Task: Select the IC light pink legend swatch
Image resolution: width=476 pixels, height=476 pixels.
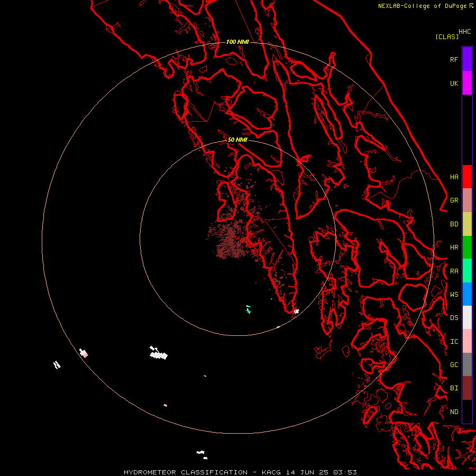Action: click(x=467, y=341)
